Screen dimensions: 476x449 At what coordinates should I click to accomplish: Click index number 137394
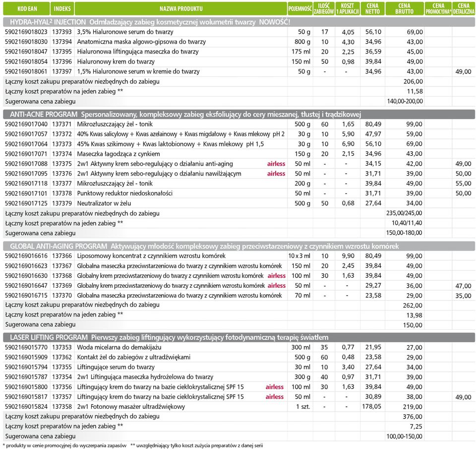pos(62,42)
